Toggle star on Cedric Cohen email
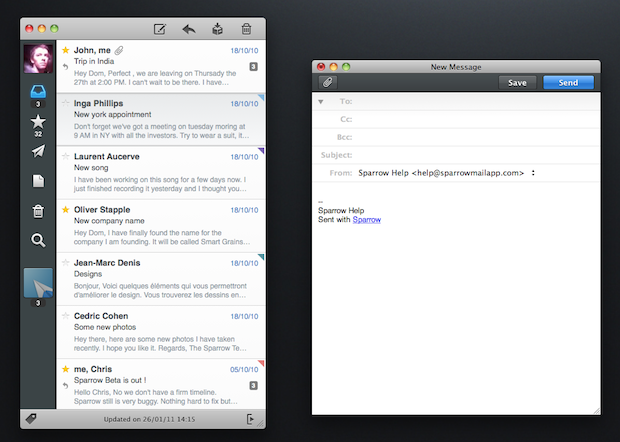620x442 pixels. coord(66,317)
